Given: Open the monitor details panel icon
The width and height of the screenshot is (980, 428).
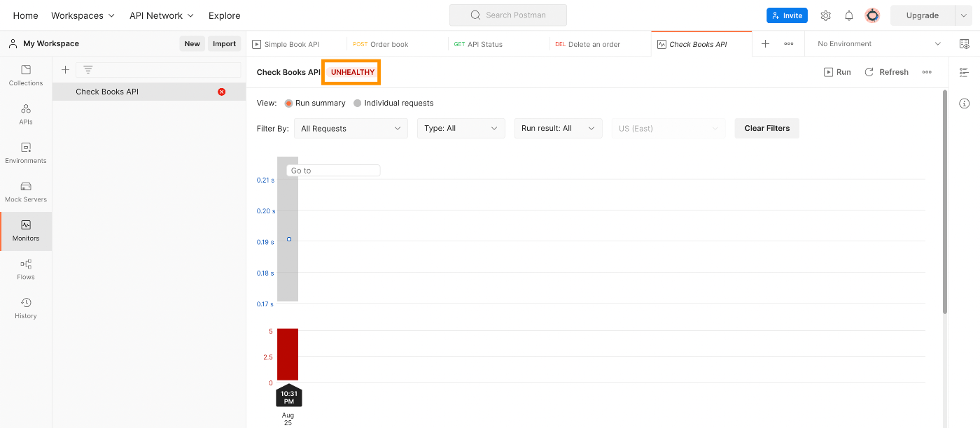Looking at the screenshot, I should tap(964, 72).
